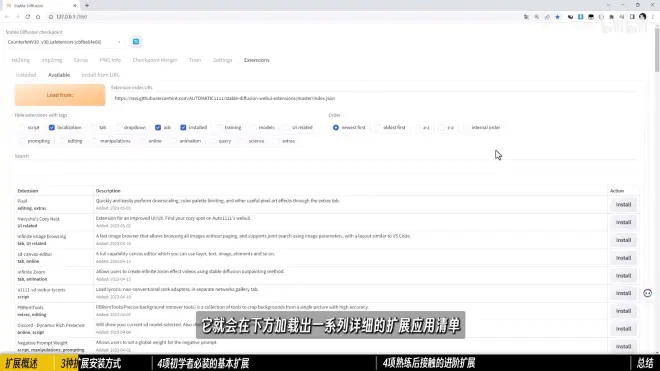Open a new browser tab
The image size is (660, 371).
87,5
